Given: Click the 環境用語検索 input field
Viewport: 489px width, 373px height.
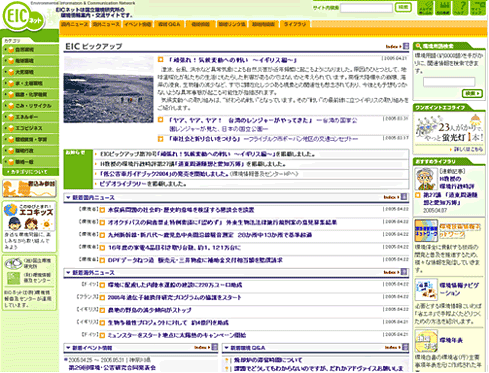Looking at the screenshot, I should pos(449,82).
